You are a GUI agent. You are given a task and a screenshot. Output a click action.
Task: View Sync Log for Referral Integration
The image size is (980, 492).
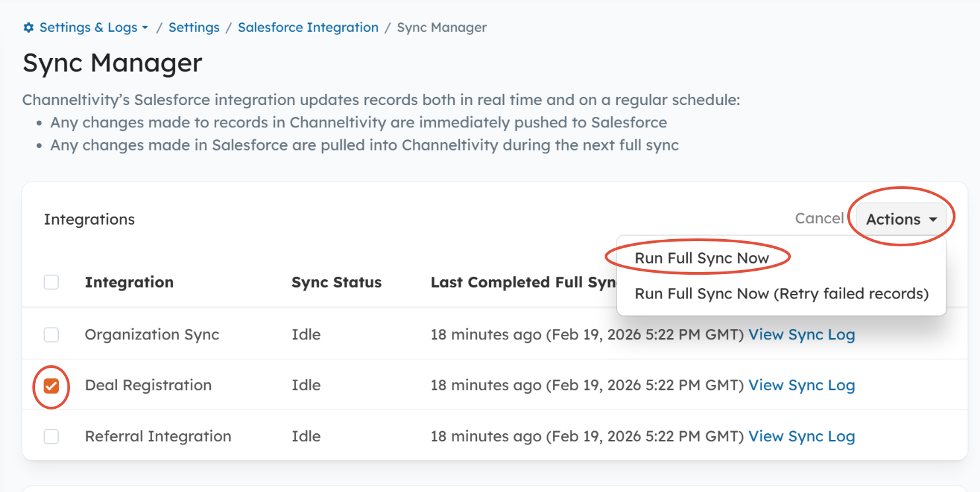802,437
